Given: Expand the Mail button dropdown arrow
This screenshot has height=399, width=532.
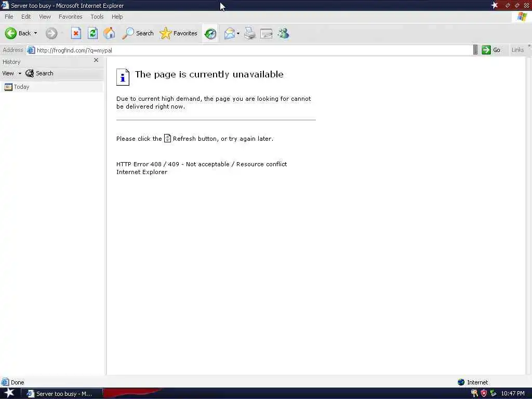Looking at the screenshot, I should coord(238,33).
